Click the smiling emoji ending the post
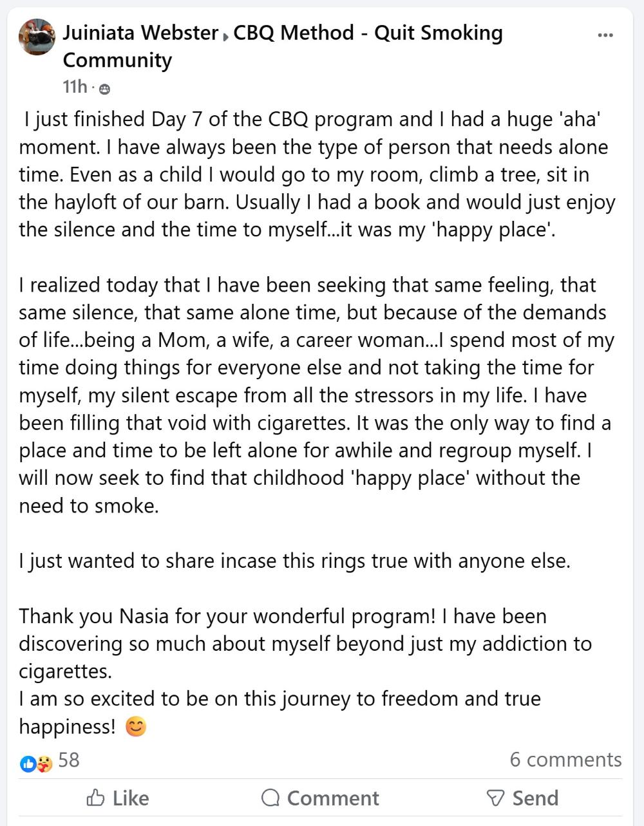The image size is (644, 826). tap(135, 727)
